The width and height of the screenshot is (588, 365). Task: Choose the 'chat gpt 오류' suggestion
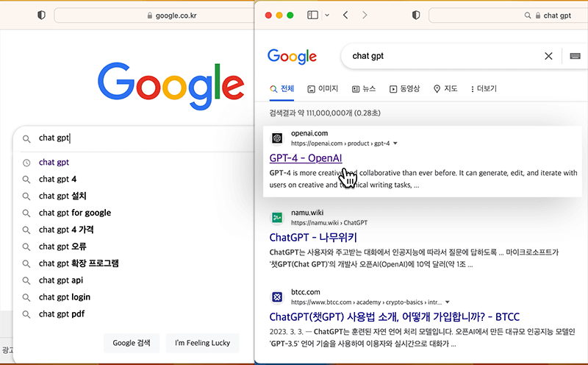point(62,247)
